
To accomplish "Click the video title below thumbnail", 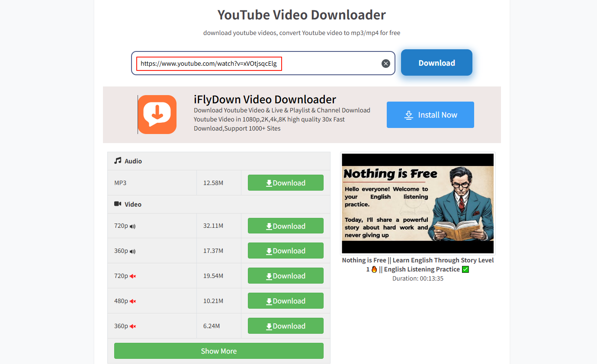I will (x=418, y=265).
